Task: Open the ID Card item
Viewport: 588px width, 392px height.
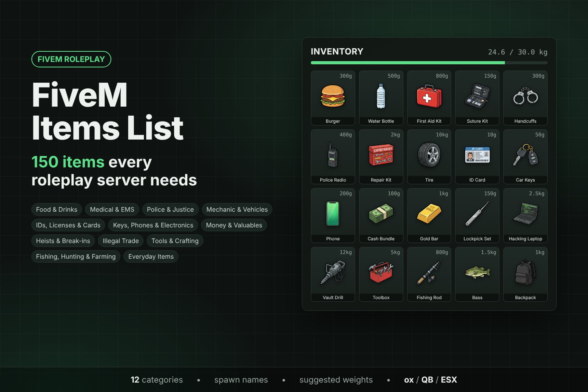Action: (477, 157)
